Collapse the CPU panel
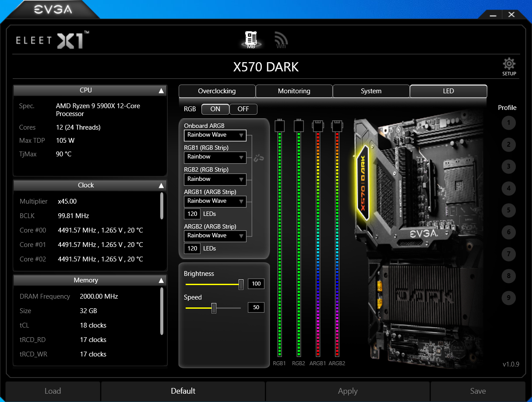Viewport: 532px width, 402px height. 161,91
